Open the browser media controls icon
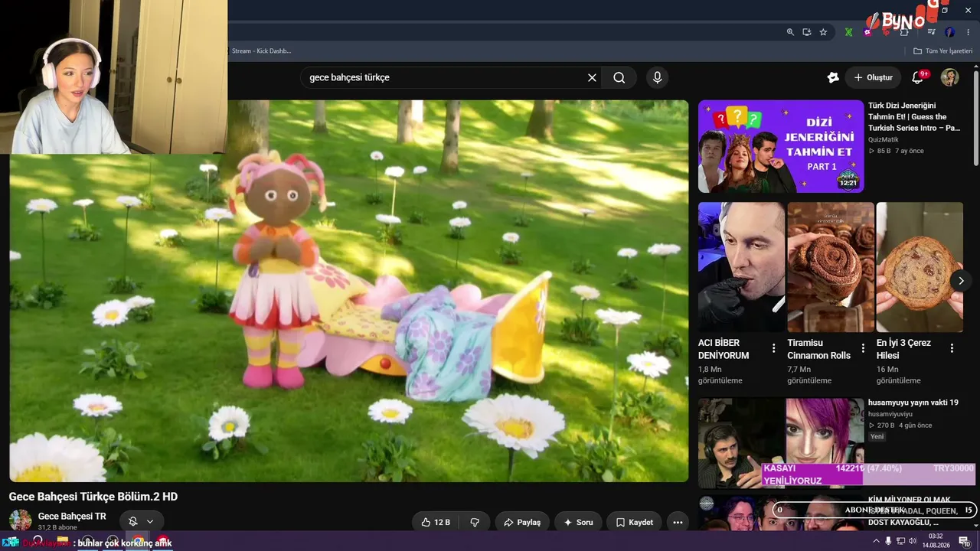This screenshot has height=551, width=980. [x=931, y=32]
